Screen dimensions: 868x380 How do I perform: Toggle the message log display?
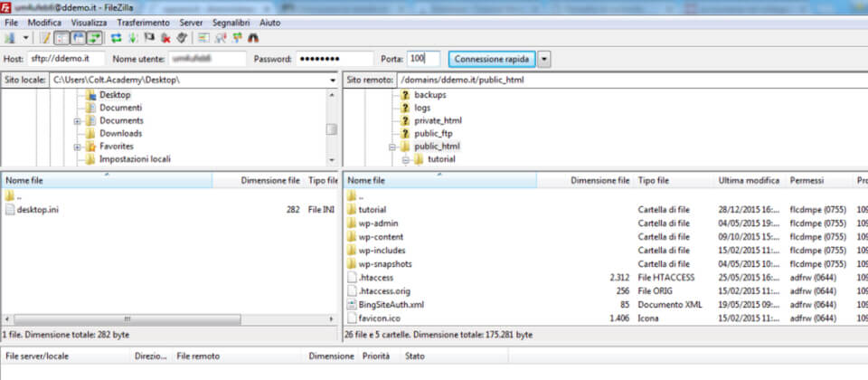pyautogui.click(x=46, y=38)
